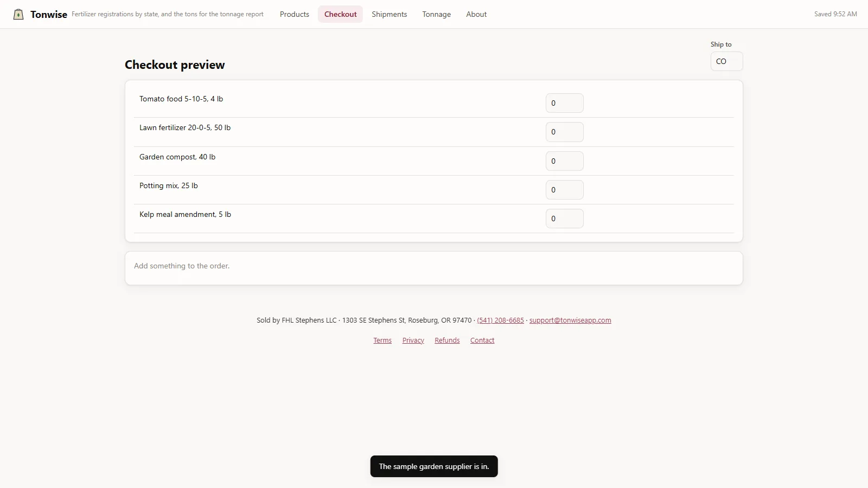Click the Tonwise bag logo icon

[x=18, y=14]
